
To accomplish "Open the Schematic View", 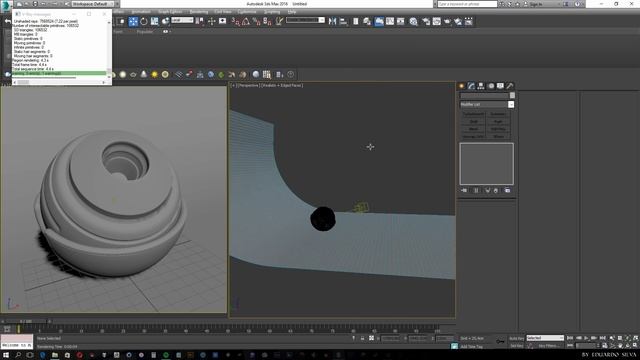I will (x=400, y=21).
